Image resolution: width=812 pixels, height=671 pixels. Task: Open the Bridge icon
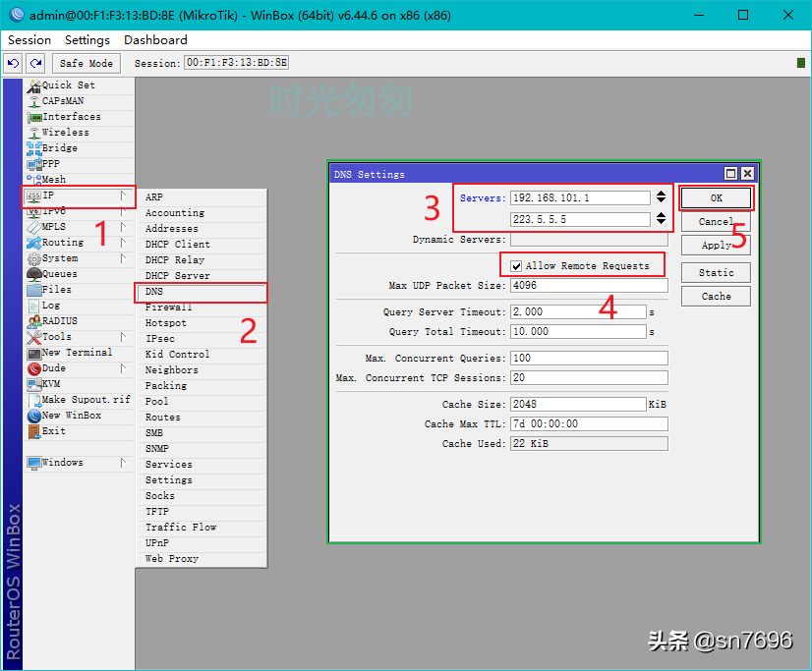(x=34, y=148)
